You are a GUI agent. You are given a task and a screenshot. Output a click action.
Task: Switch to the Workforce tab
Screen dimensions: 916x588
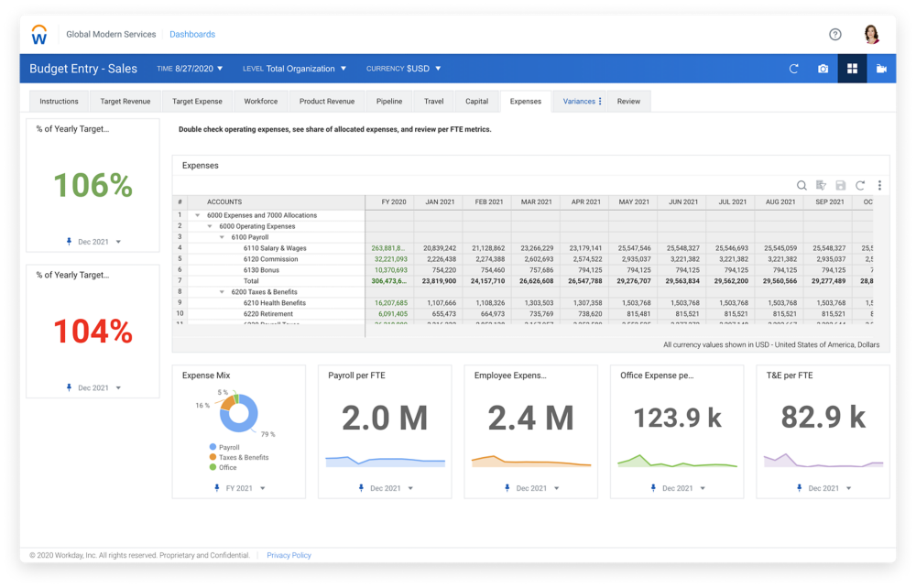[260, 102]
